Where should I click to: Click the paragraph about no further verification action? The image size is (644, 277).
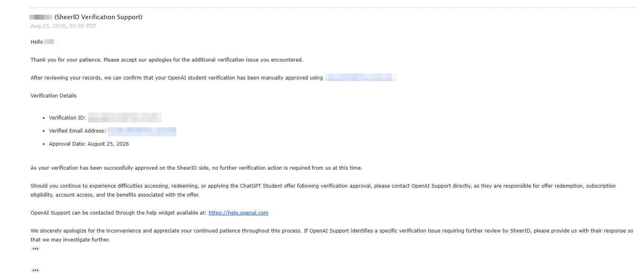[196, 168]
